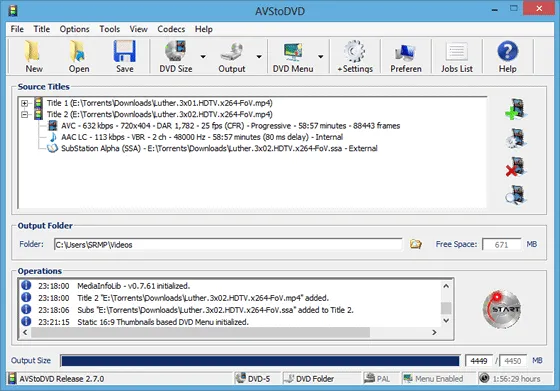Open the Tools menu

click(109, 29)
